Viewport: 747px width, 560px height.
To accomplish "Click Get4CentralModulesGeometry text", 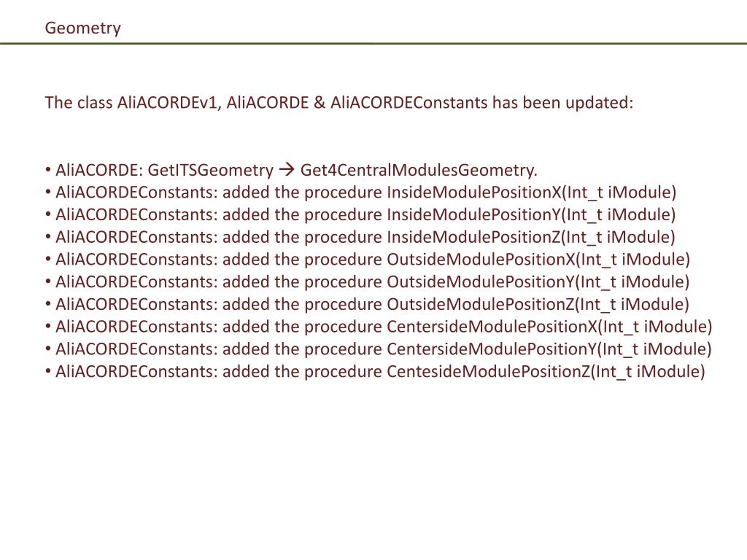I will click(x=419, y=170).
